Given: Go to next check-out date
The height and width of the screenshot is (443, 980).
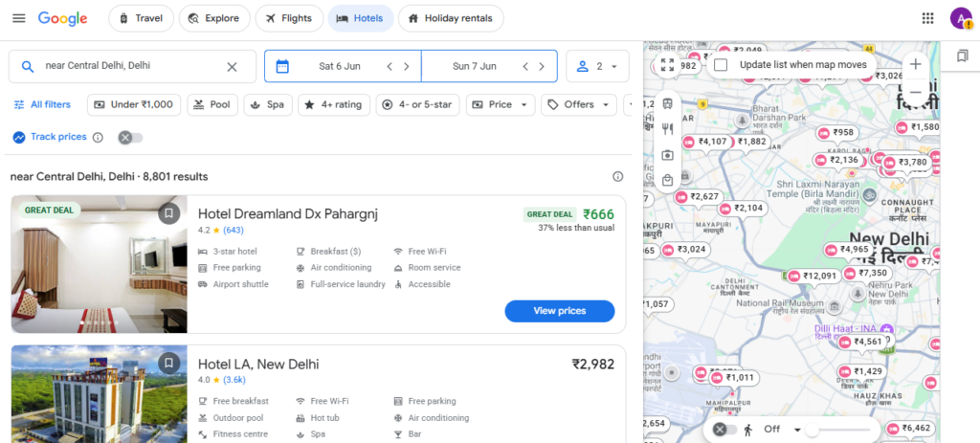Looking at the screenshot, I should (x=542, y=66).
